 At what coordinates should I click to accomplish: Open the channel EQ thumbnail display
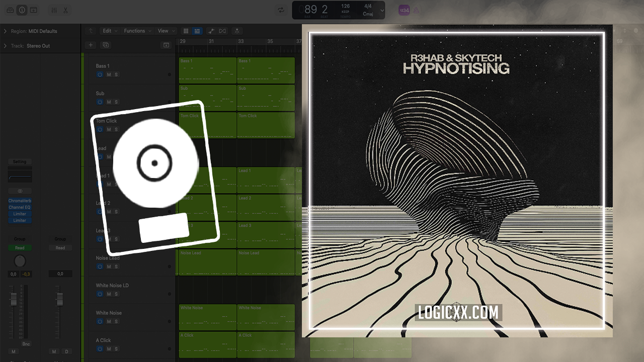[x=20, y=175]
